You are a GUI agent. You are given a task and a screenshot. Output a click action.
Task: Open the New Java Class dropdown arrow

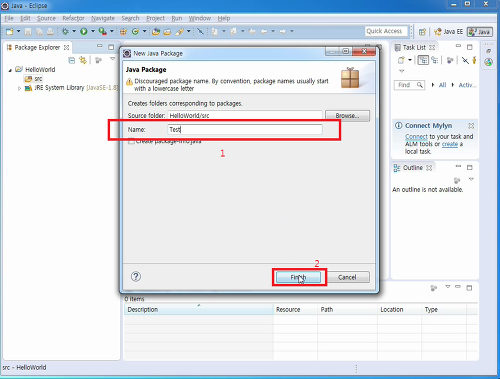coord(144,31)
